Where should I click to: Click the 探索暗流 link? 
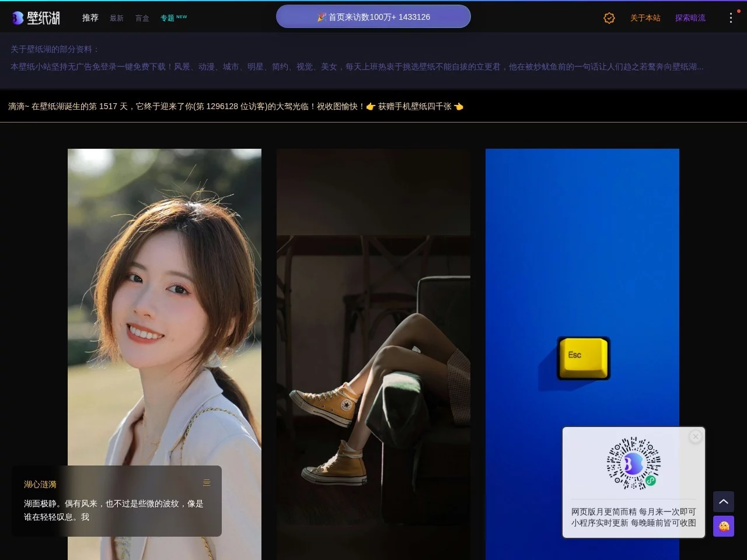tap(690, 18)
